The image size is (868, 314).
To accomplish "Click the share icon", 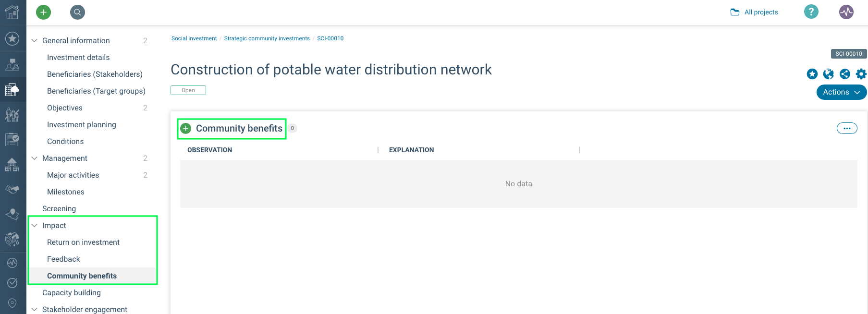I will click(x=844, y=74).
